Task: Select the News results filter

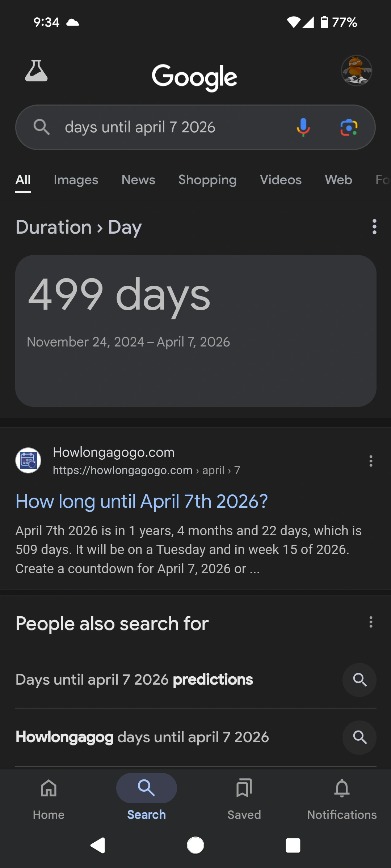Action: [138, 180]
